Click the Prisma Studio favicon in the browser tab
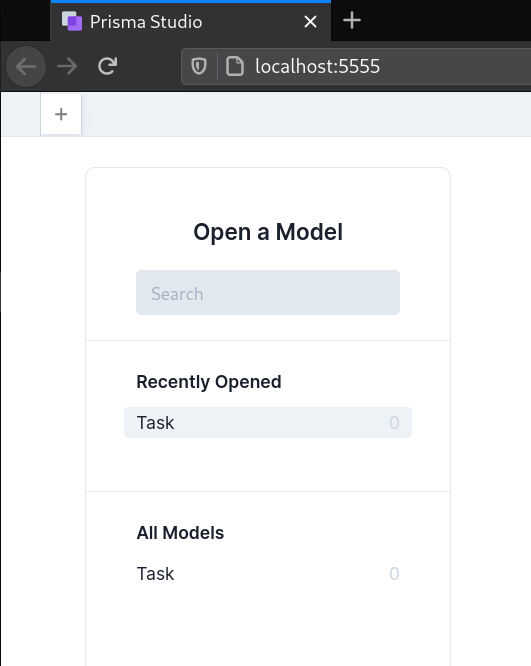 72,21
